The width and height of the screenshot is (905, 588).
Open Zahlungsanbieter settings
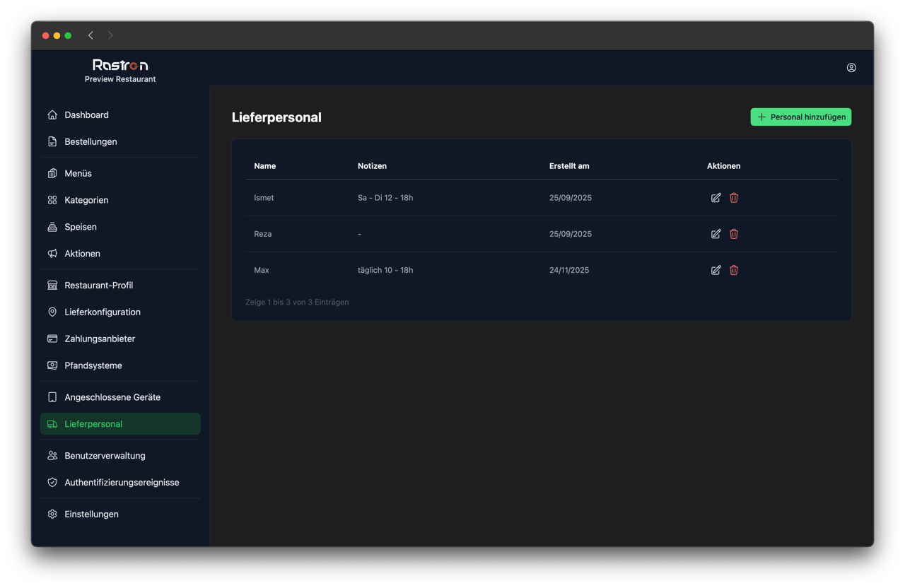tap(100, 339)
